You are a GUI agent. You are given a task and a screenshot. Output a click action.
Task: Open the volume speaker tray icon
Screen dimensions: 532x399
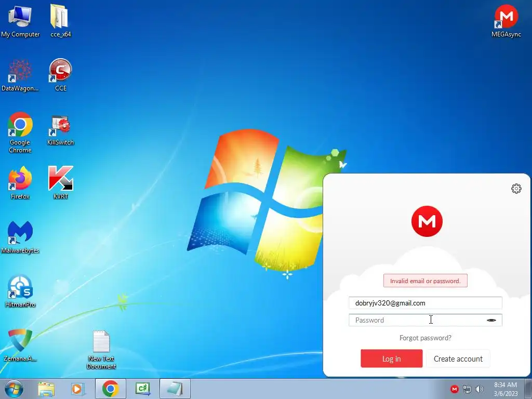click(479, 389)
